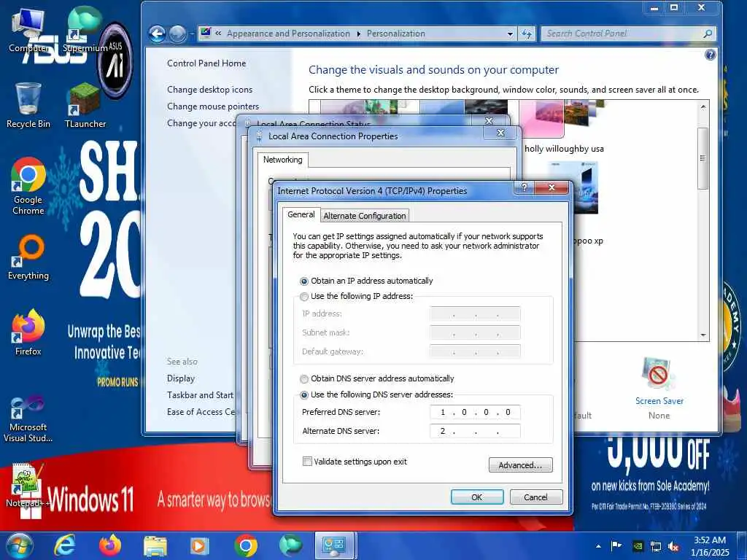The height and width of the screenshot is (560, 747).
Task: Open the Everything search shortcut
Action: point(28,257)
